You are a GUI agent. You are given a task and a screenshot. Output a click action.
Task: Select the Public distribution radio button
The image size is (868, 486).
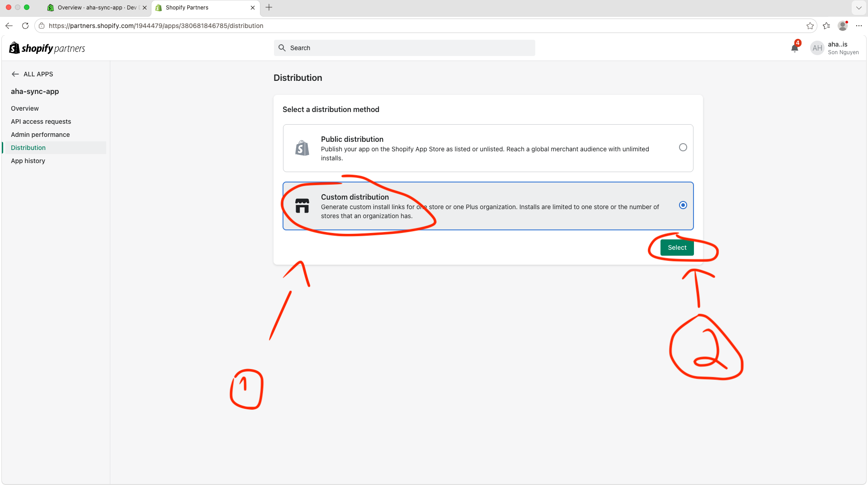coord(683,147)
